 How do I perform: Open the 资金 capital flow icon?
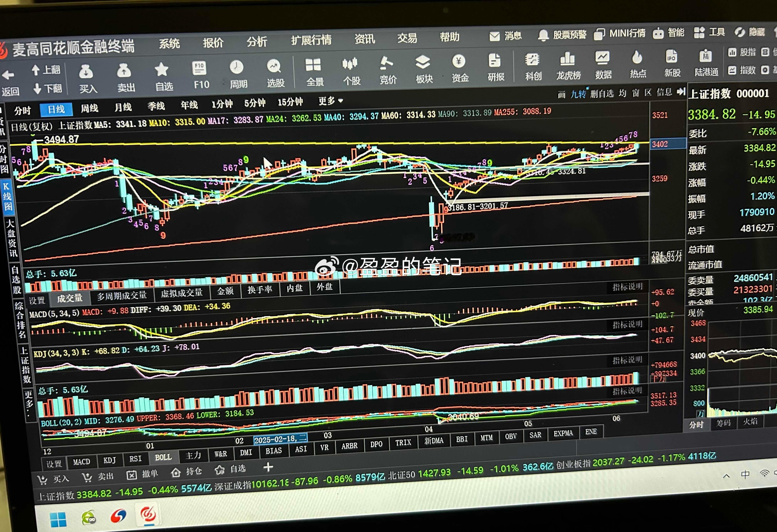pos(459,61)
